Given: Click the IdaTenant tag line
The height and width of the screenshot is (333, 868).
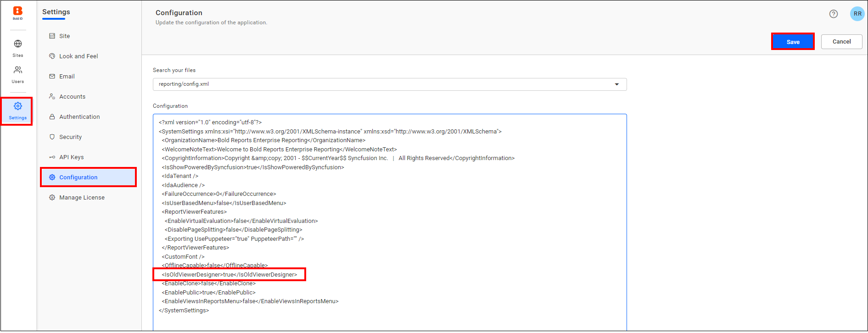Looking at the screenshot, I should (179, 176).
